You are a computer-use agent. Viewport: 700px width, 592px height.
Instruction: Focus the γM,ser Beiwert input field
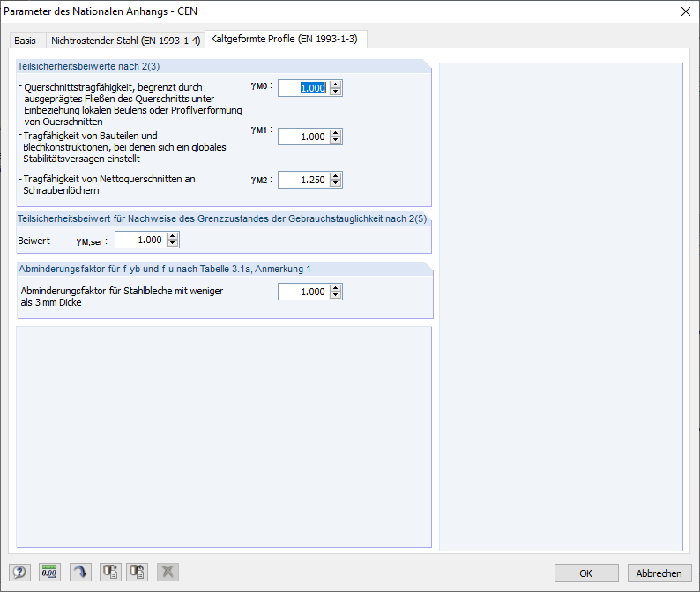(x=141, y=240)
